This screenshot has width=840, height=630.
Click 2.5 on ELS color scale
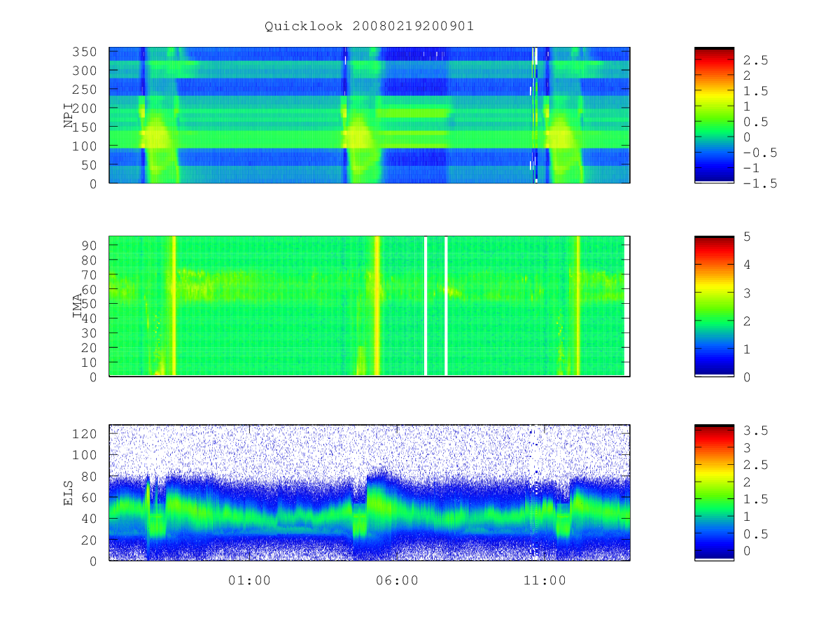[x=755, y=465]
